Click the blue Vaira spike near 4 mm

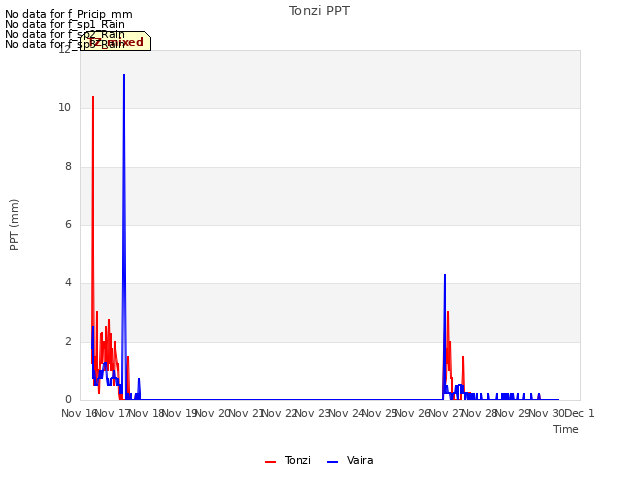pyautogui.click(x=445, y=275)
